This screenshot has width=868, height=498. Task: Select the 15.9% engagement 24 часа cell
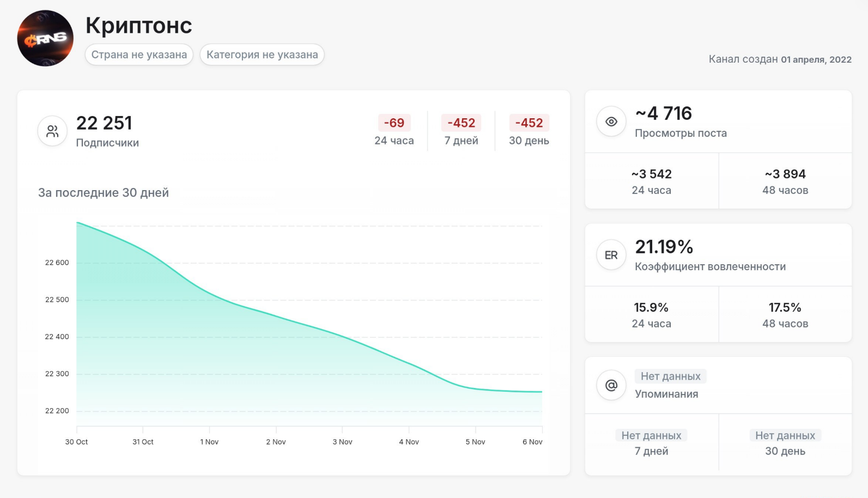(651, 314)
